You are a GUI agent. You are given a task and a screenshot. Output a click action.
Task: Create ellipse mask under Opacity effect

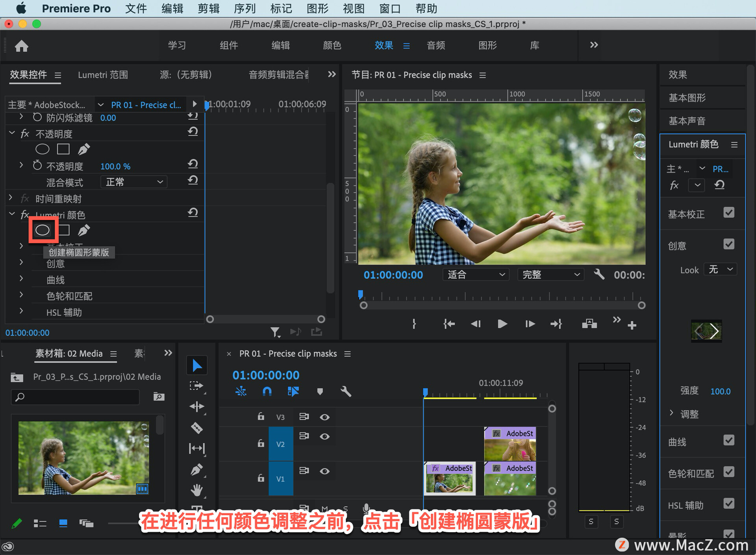(x=43, y=149)
